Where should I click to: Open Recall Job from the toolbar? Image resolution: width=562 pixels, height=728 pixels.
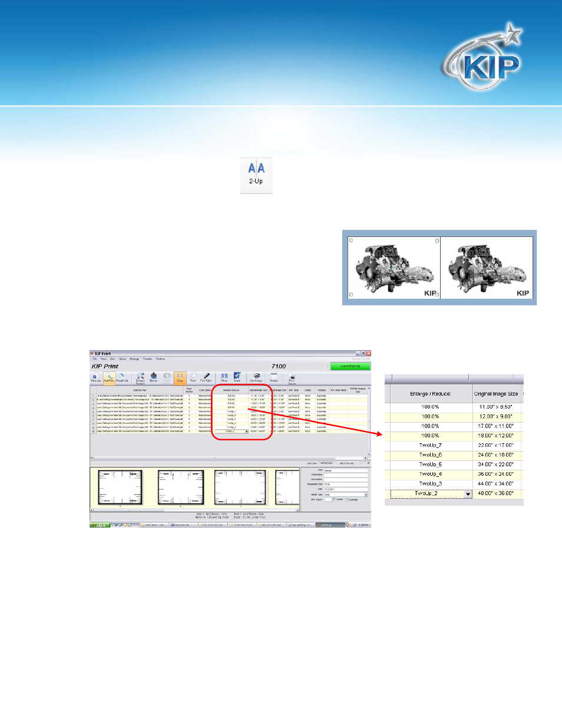tap(122, 378)
